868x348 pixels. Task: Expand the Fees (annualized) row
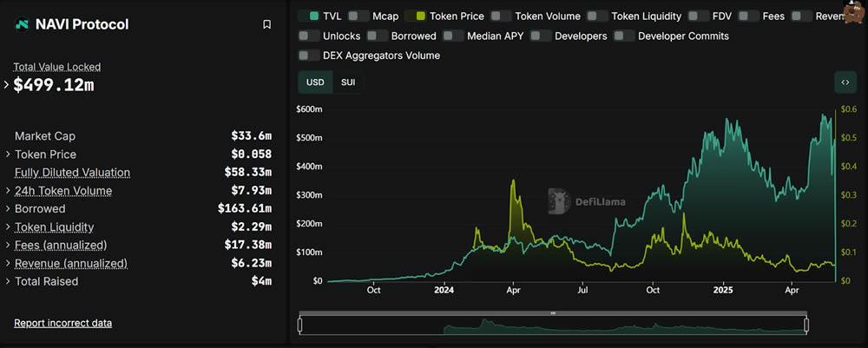point(8,245)
